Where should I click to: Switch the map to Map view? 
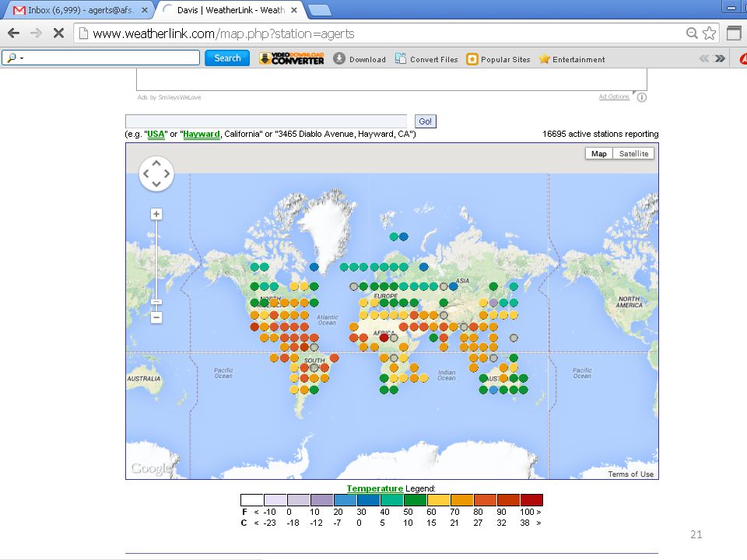pyautogui.click(x=599, y=154)
